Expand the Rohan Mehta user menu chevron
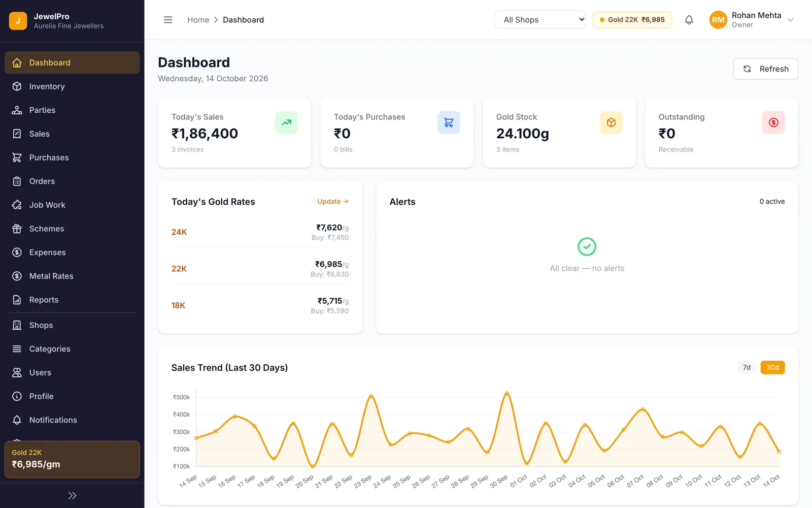 (790, 20)
